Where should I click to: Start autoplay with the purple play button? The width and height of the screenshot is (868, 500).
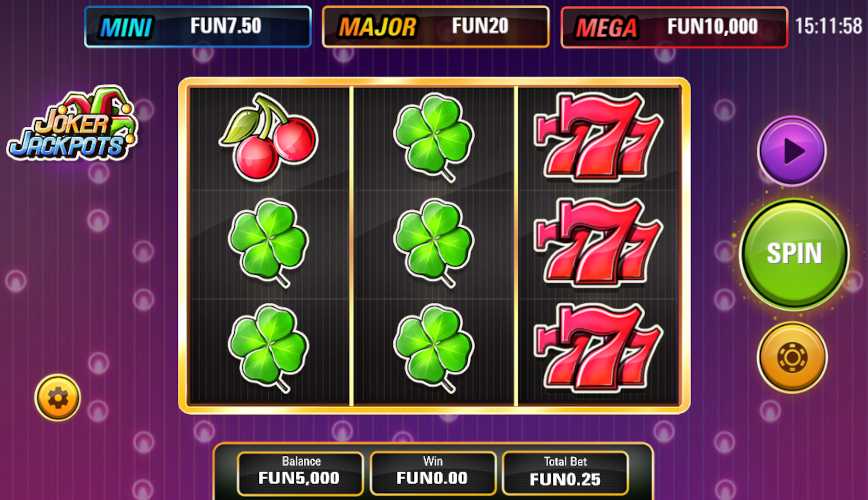tap(792, 151)
